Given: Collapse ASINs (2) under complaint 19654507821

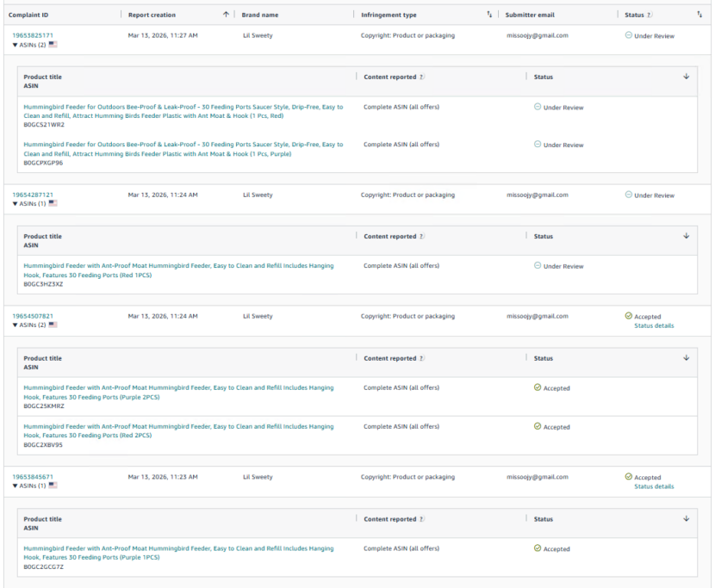Looking at the screenshot, I should point(29,325).
